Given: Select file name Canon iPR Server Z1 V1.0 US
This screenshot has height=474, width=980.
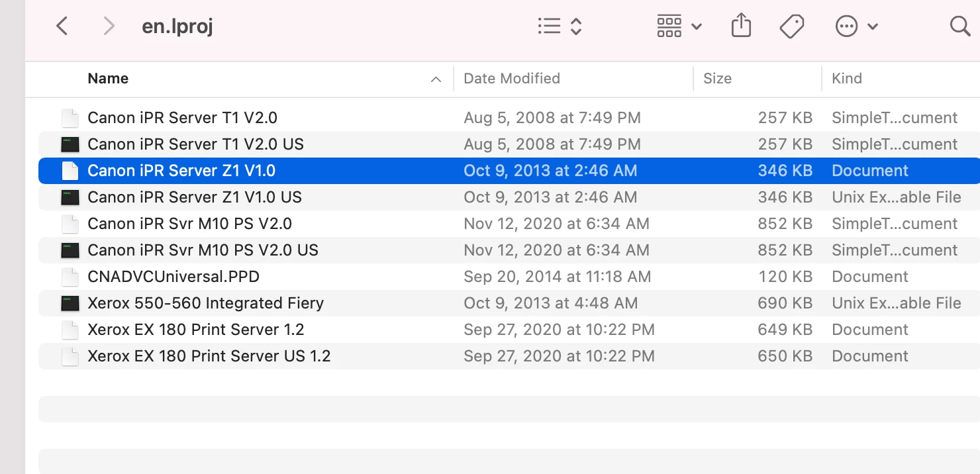Looking at the screenshot, I should click(x=195, y=197).
